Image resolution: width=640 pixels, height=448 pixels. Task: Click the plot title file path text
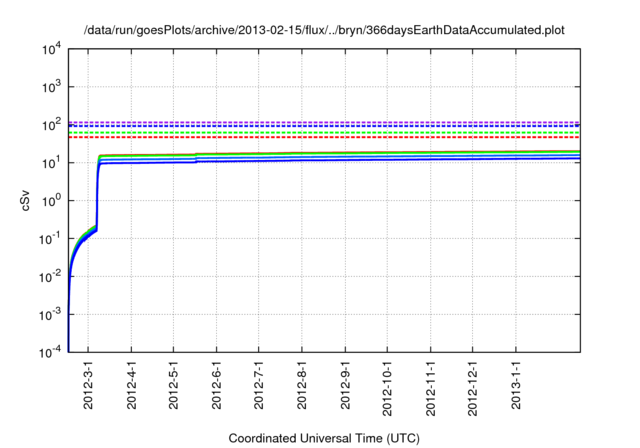coord(324,30)
